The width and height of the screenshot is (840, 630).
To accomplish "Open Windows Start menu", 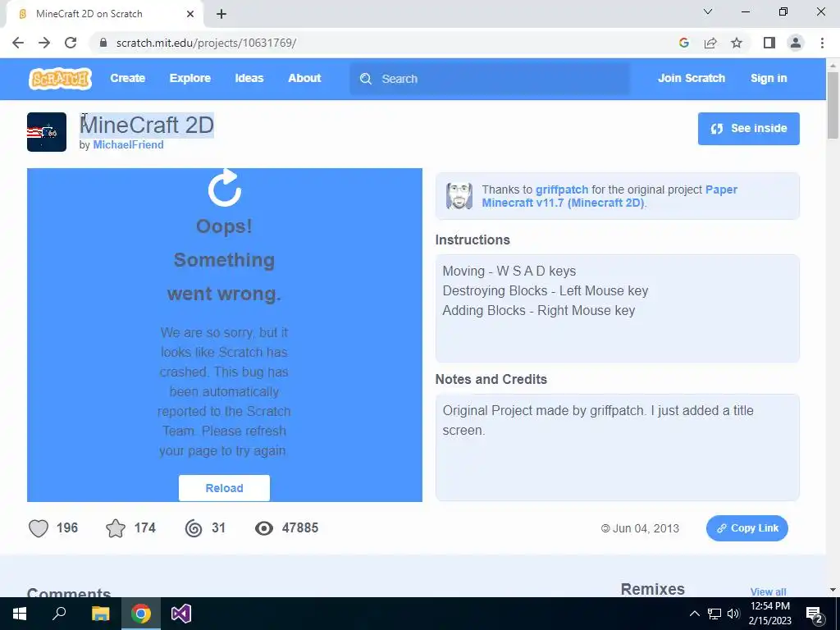I will pos(20,614).
